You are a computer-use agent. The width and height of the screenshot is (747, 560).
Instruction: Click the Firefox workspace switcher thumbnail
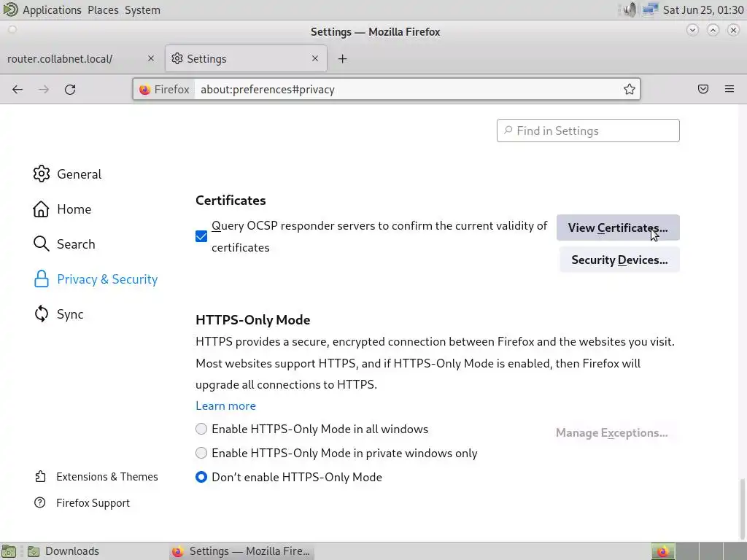coord(663,551)
